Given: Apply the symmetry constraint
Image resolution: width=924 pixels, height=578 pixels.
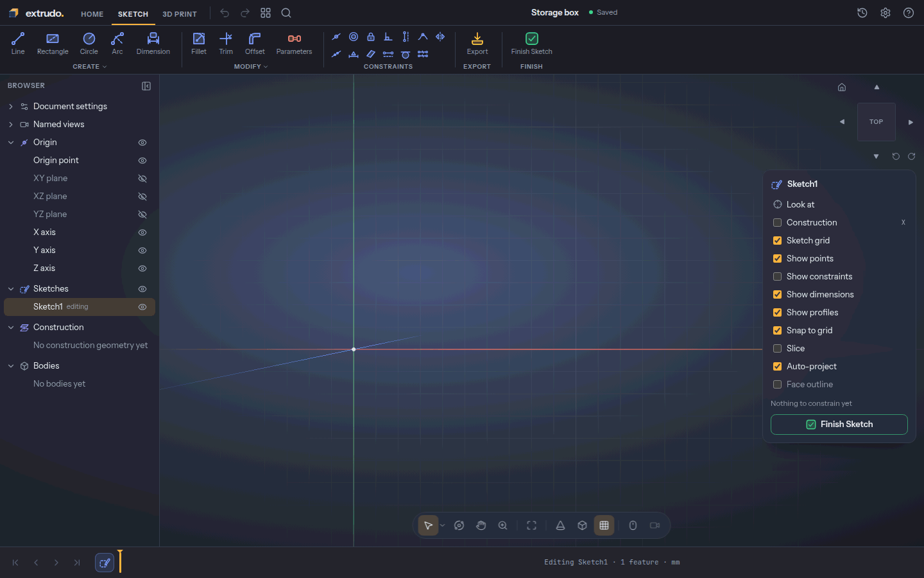Looking at the screenshot, I should [440, 37].
